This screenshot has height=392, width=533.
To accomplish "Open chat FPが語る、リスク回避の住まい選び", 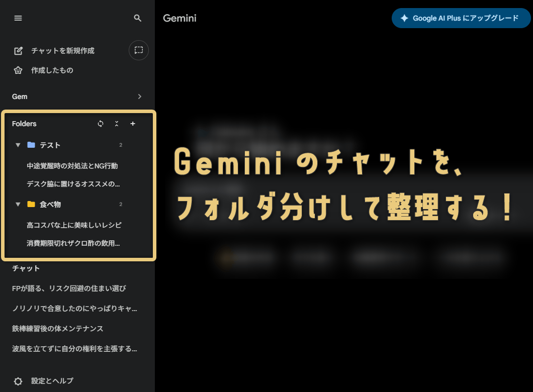I will (70, 288).
